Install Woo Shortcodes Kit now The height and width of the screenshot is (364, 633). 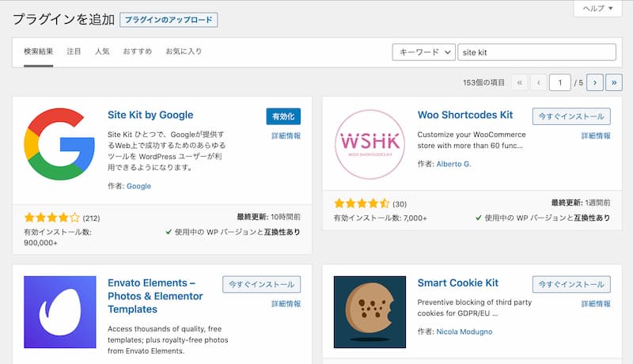tap(571, 116)
